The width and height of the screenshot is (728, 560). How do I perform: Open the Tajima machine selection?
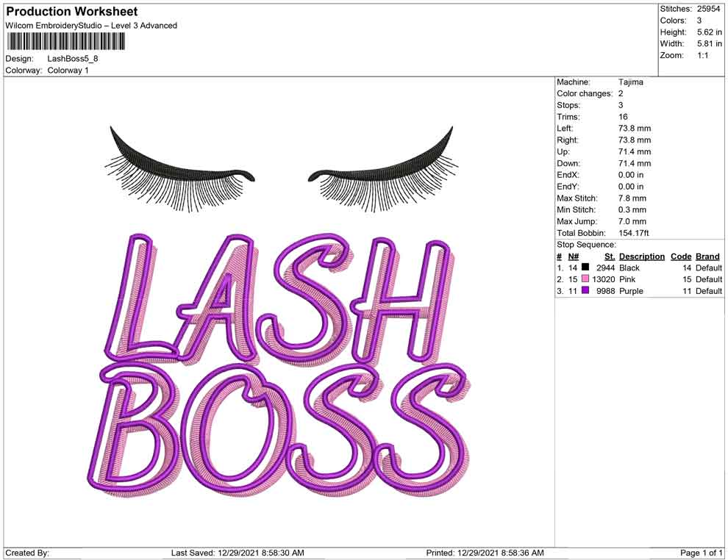coord(630,82)
